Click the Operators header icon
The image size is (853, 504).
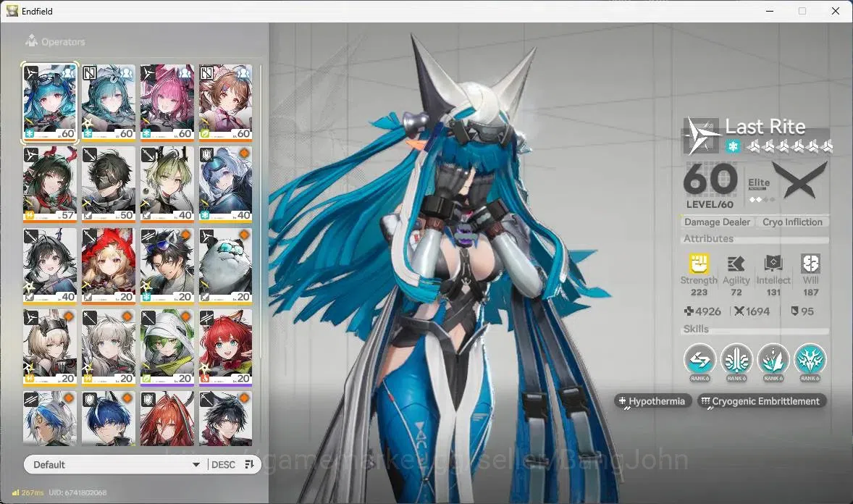tap(32, 41)
